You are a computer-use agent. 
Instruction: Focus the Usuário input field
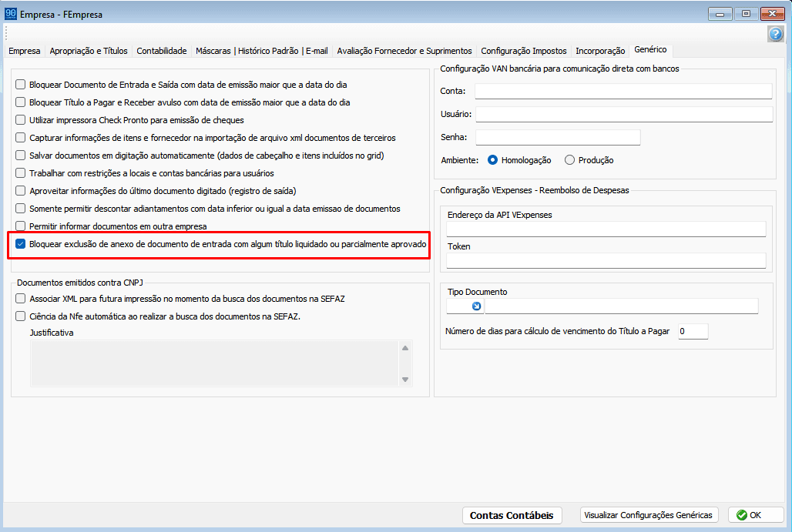click(624, 114)
